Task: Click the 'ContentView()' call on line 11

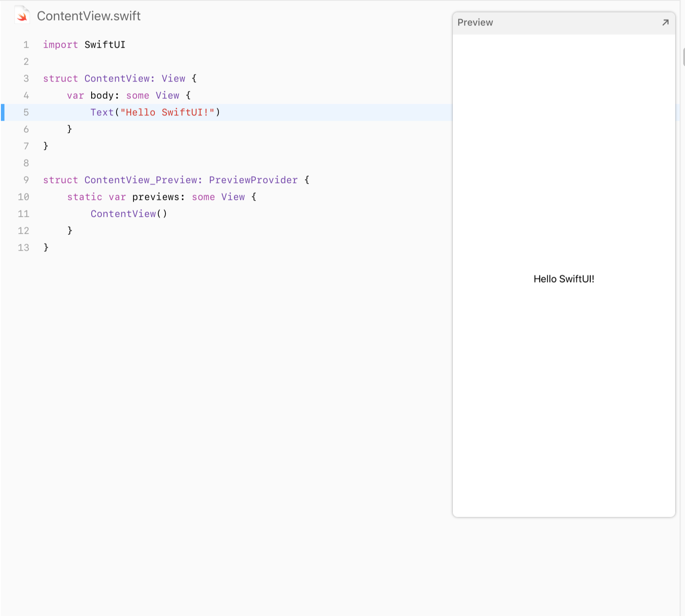Action: [129, 214]
